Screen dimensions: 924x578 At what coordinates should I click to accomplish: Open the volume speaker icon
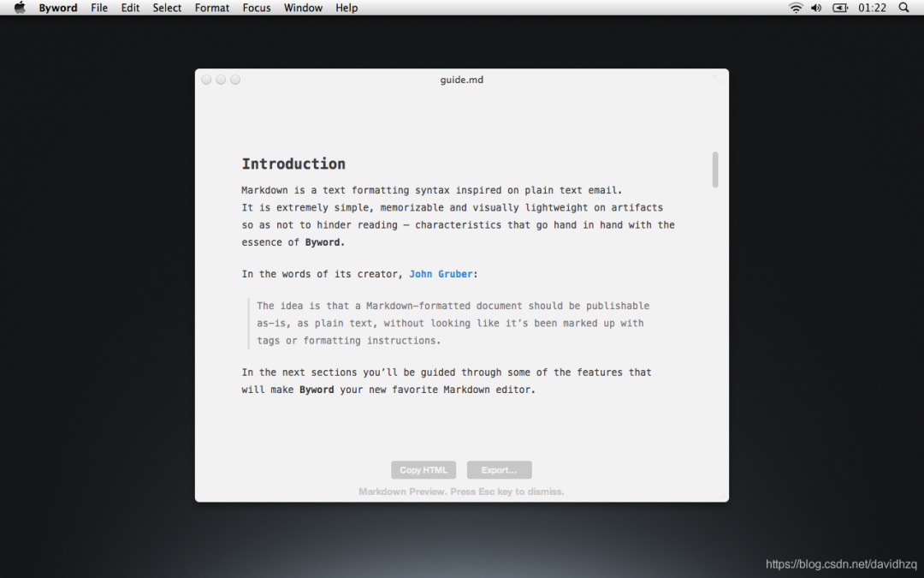[x=816, y=8]
